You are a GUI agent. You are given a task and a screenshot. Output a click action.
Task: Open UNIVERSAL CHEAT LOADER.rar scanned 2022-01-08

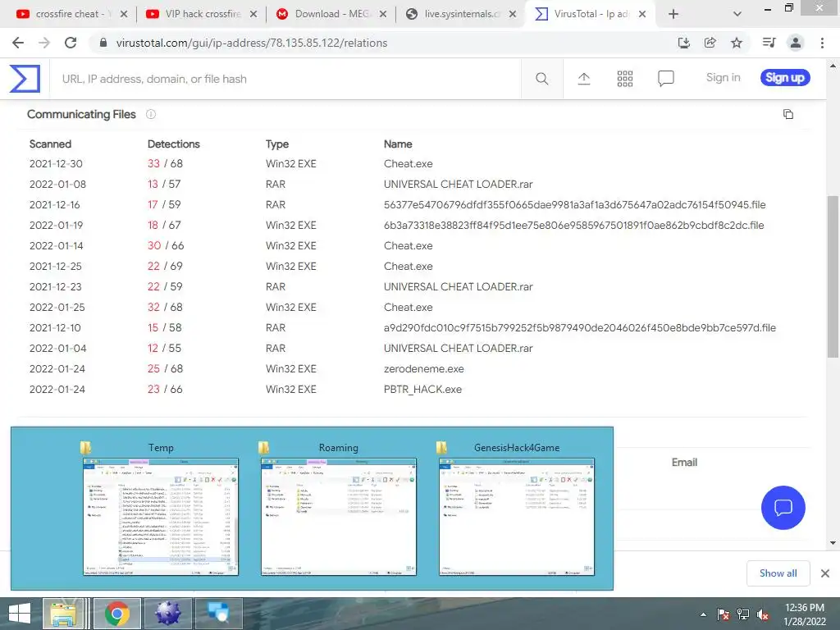pyautogui.click(x=458, y=185)
